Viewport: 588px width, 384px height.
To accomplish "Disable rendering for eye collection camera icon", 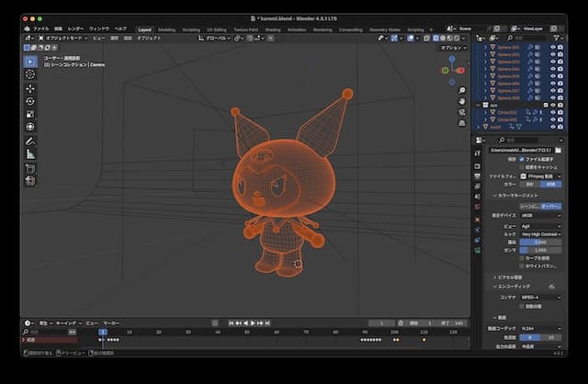I will pyautogui.click(x=560, y=105).
